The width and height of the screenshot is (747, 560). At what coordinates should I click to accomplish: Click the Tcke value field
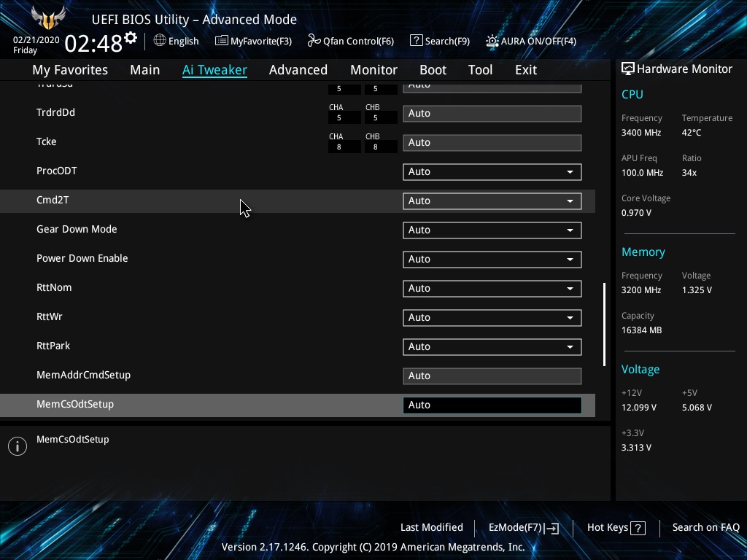point(492,142)
